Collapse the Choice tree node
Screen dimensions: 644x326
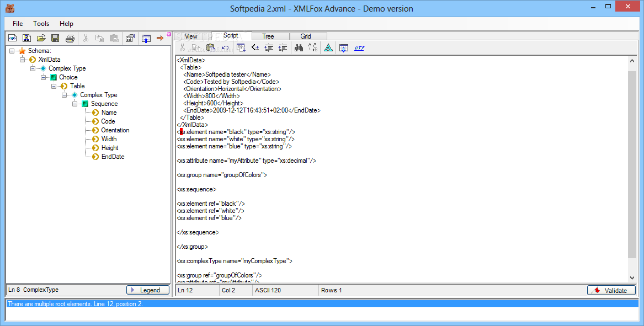click(43, 77)
